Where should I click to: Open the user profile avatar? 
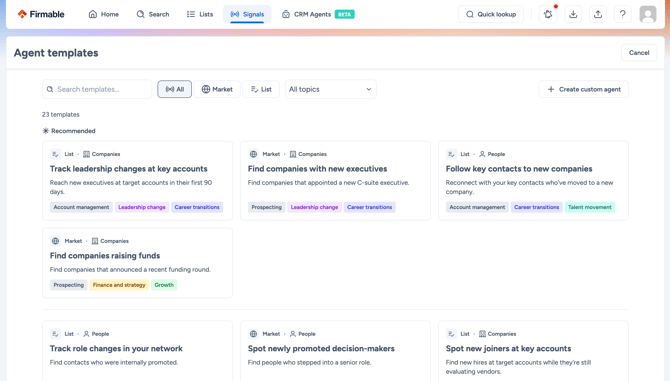(648, 14)
